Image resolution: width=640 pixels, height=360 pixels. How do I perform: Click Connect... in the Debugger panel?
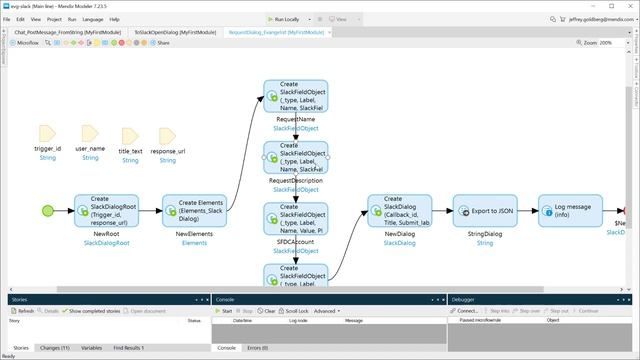click(x=464, y=311)
